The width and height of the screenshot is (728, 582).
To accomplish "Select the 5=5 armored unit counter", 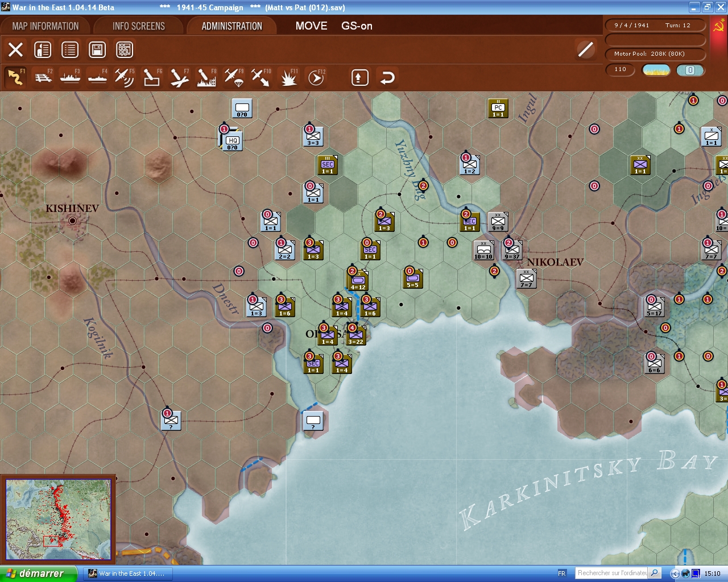I will [x=412, y=278].
